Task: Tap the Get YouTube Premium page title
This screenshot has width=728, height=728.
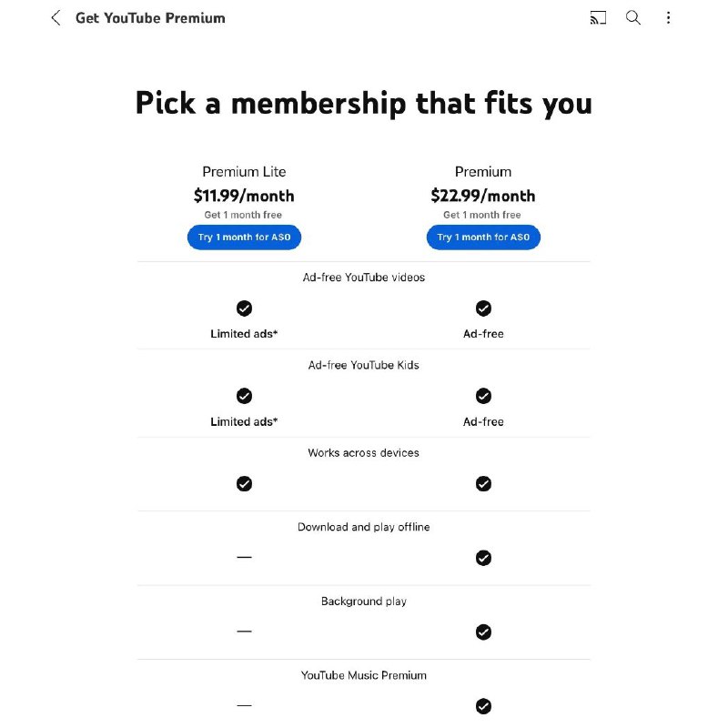Action: [150, 18]
